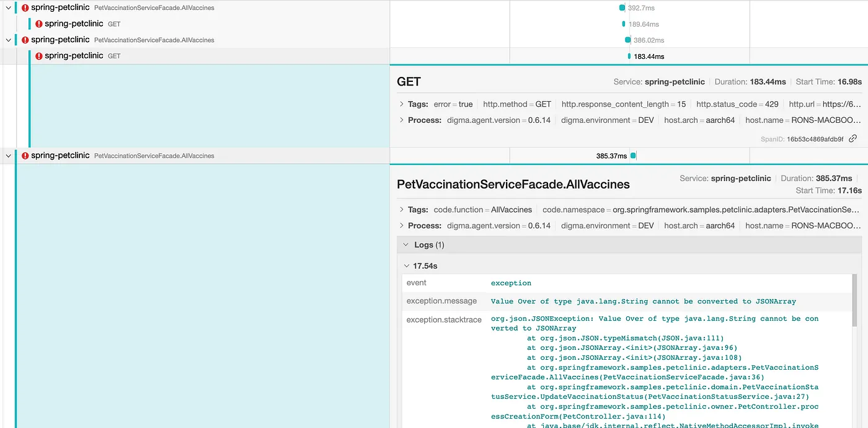Expand Tags in the GET span details
Screen dimensions: 868x428
coord(402,104)
